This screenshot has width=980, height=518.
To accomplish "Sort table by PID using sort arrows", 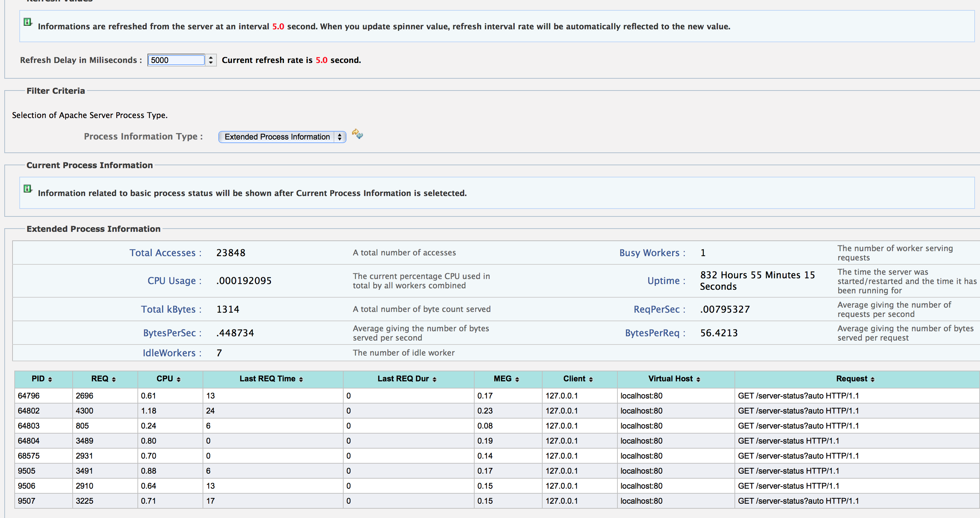I will (x=50, y=379).
